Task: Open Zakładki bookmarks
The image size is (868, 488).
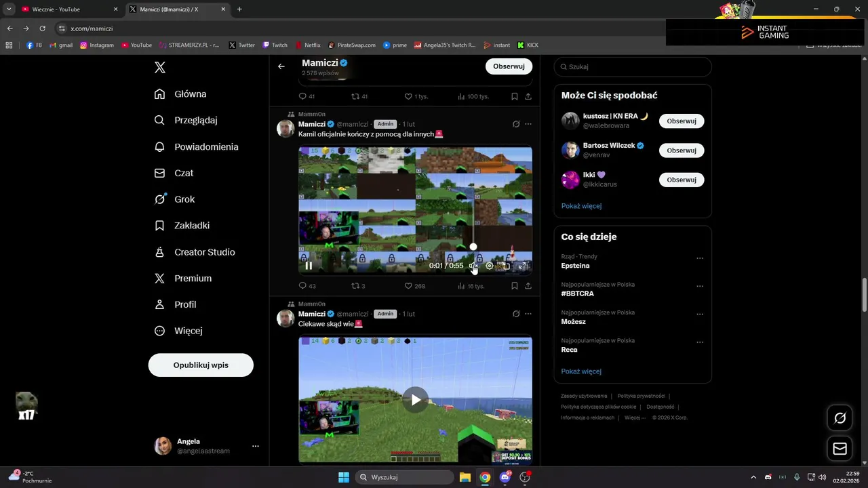Action: [182, 226]
